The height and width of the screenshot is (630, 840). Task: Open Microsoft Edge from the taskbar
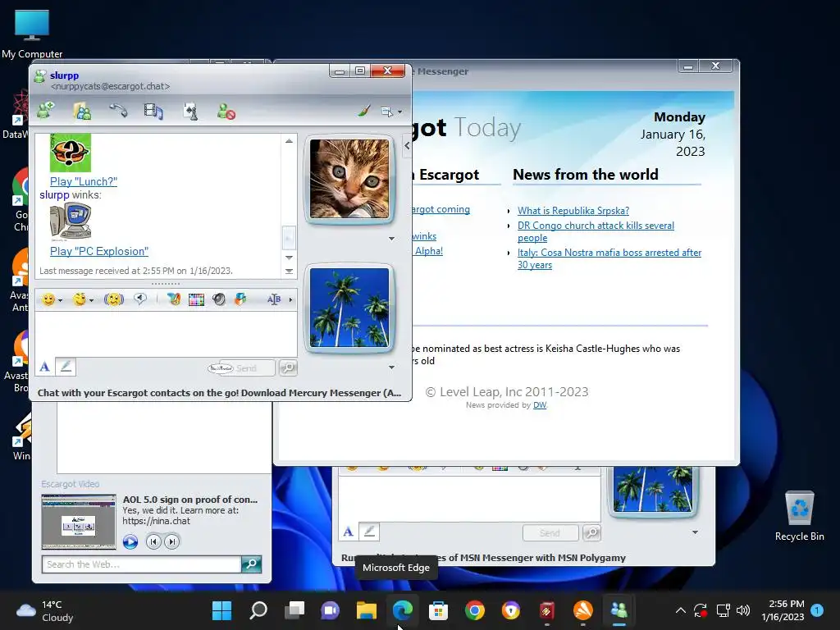(402, 609)
